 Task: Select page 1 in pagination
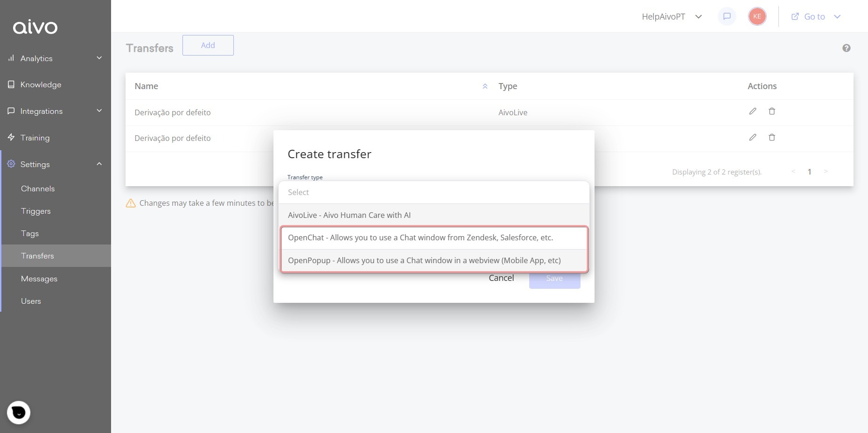tap(810, 172)
